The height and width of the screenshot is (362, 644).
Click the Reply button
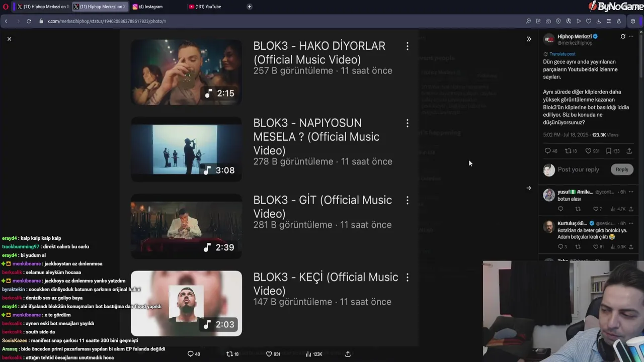[622, 169]
